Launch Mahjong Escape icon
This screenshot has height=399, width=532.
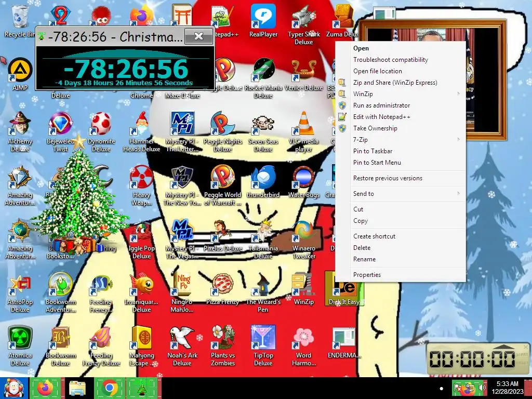pyautogui.click(x=141, y=345)
